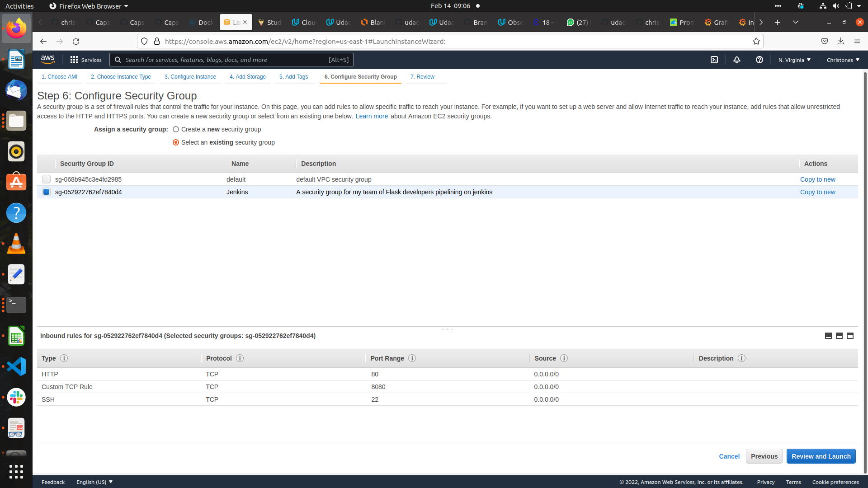Screen dimensions: 868x488
Task: Click the bookmark star icon in address bar
Action: (756, 41)
